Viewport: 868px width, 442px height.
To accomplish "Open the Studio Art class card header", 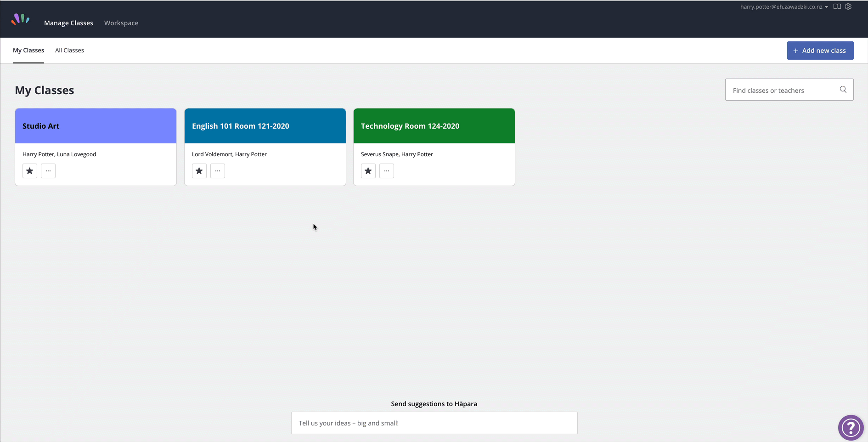I will click(x=96, y=126).
